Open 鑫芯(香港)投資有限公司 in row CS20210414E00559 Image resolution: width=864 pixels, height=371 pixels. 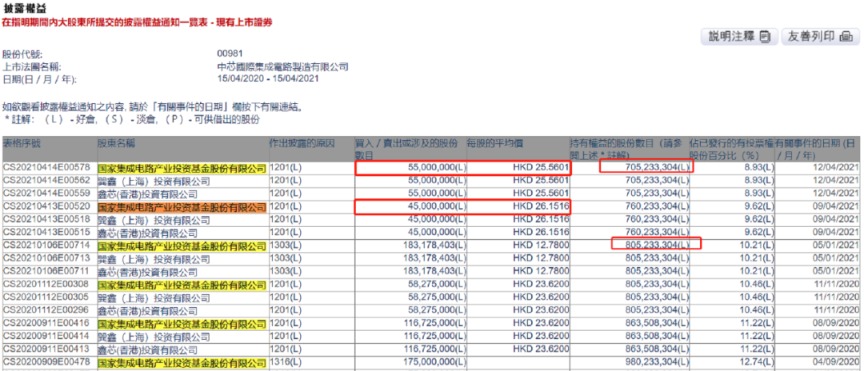148,195
